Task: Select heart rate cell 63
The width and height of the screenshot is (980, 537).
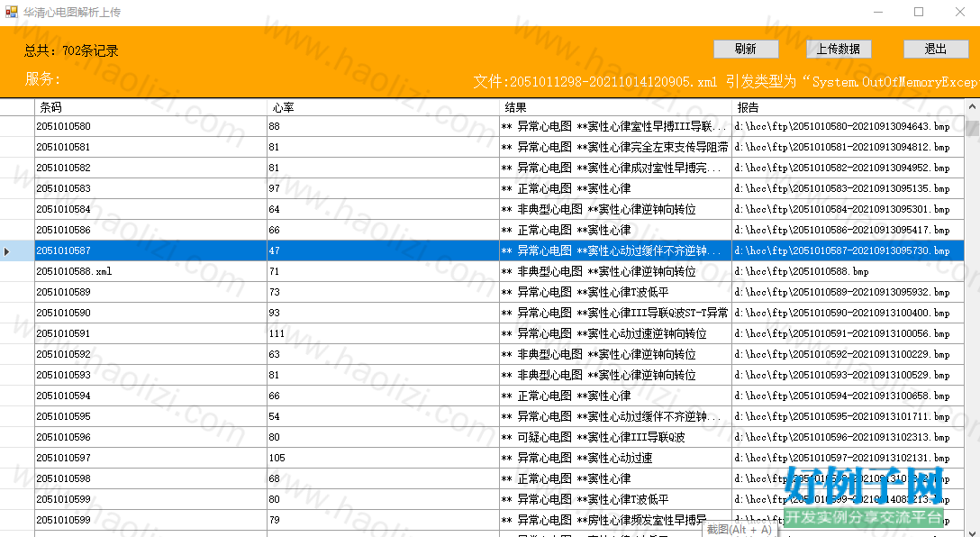Action: click(x=383, y=354)
